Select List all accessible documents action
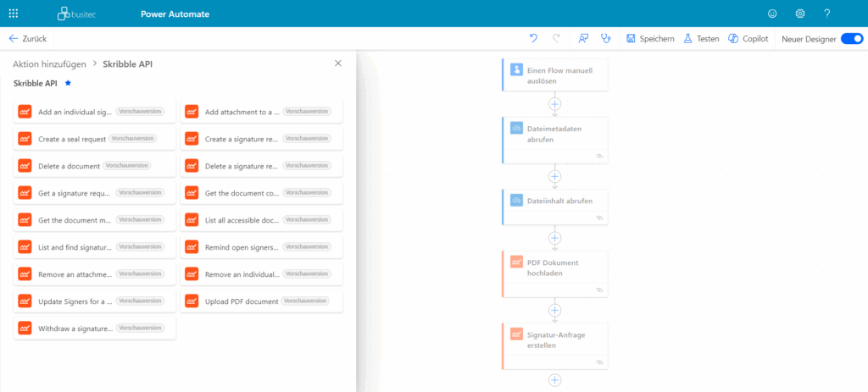 tap(261, 220)
